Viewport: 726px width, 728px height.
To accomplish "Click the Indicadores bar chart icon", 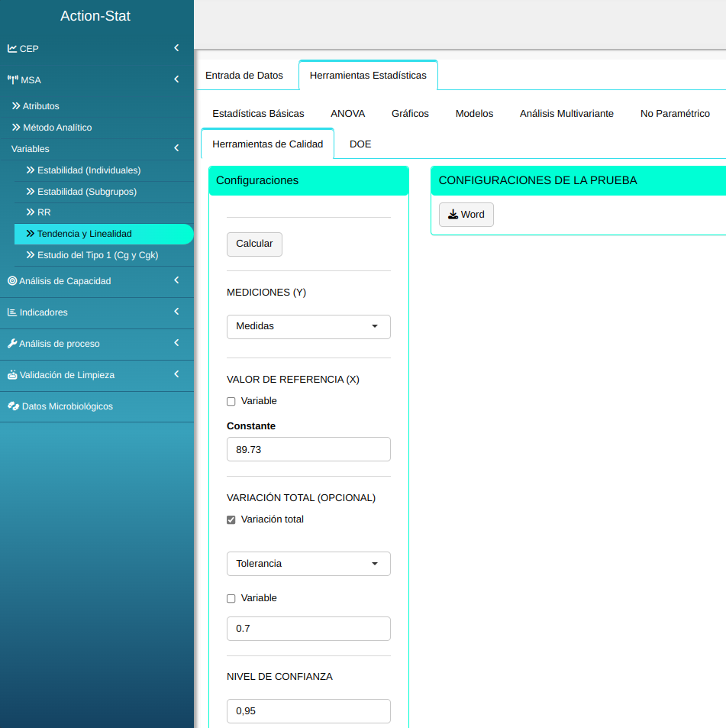I will click(x=12, y=312).
